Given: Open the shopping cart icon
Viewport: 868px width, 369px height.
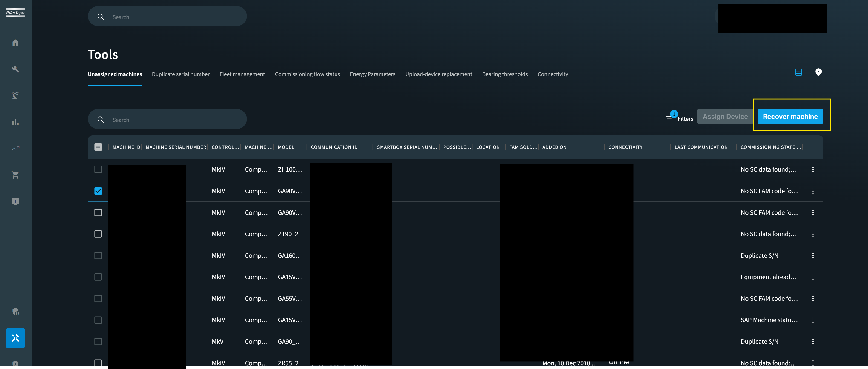Looking at the screenshot, I should tap(15, 175).
